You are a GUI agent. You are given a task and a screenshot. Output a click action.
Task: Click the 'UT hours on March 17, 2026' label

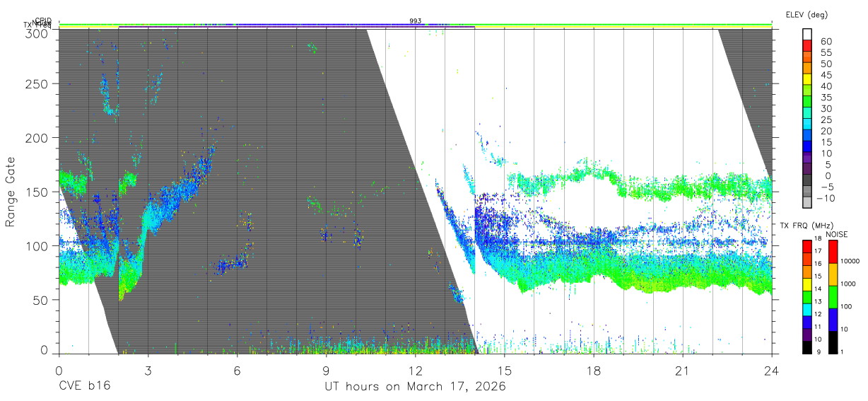(x=415, y=387)
